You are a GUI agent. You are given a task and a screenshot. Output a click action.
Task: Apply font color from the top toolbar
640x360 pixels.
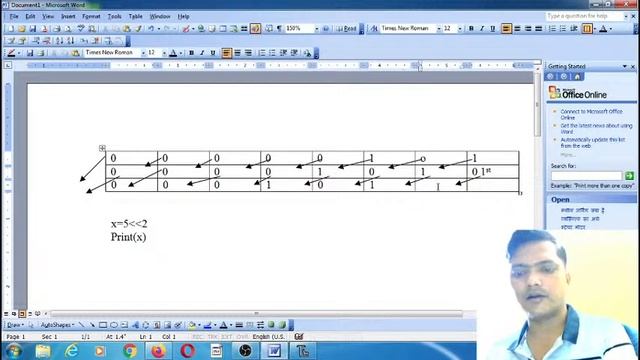pos(603,29)
